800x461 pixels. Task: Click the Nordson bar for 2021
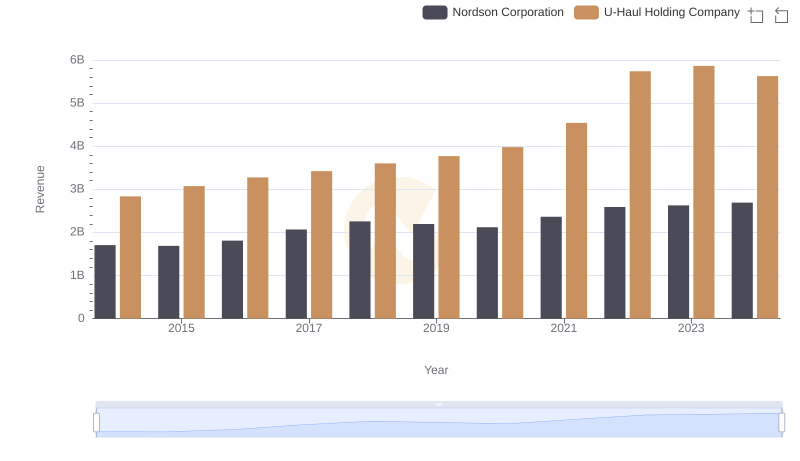point(551,268)
